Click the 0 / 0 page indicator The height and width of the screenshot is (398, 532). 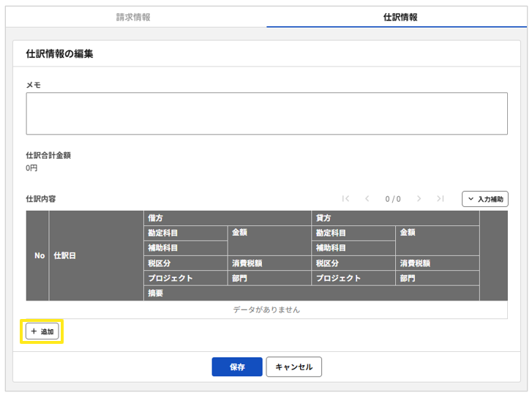tap(393, 199)
